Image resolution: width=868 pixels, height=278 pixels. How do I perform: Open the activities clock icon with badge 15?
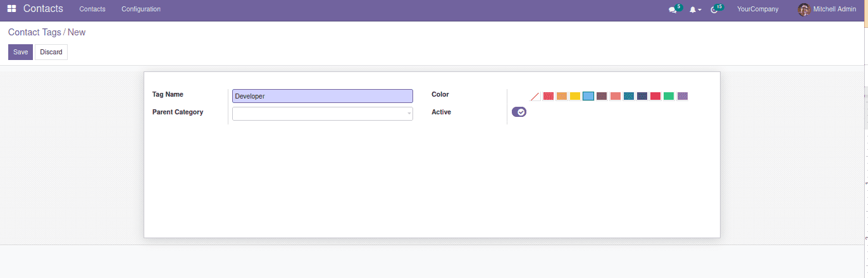tap(714, 10)
